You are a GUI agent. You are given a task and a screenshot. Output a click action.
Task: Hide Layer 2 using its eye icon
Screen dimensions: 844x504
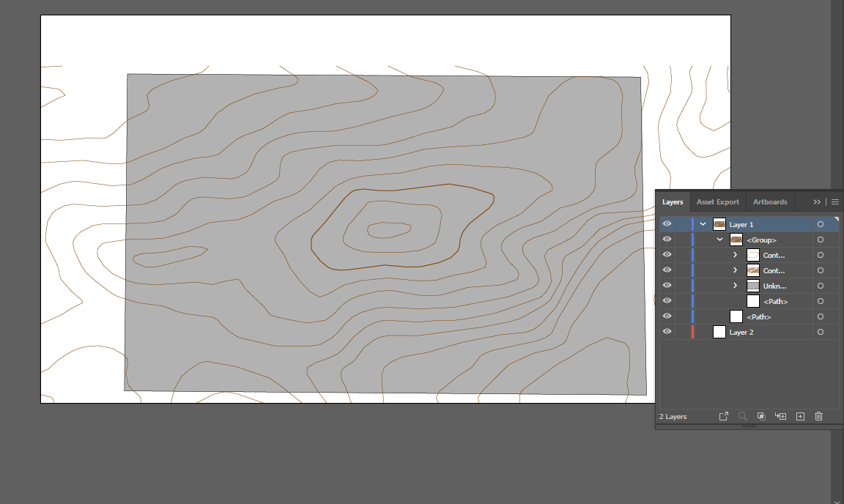click(667, 332)
